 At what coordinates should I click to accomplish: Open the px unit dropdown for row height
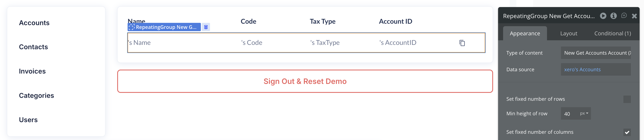click(x=584, y=114)
